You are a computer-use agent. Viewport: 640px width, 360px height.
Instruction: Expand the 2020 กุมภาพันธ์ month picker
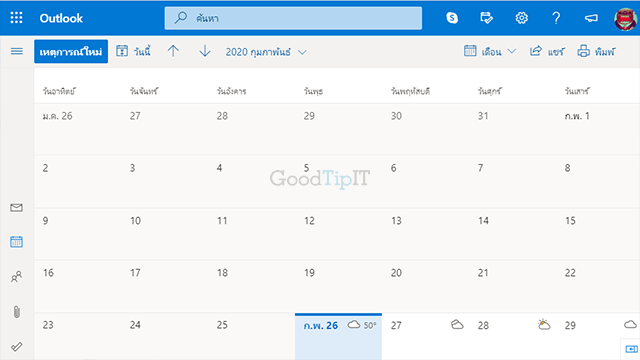click(x=266, y=52)
